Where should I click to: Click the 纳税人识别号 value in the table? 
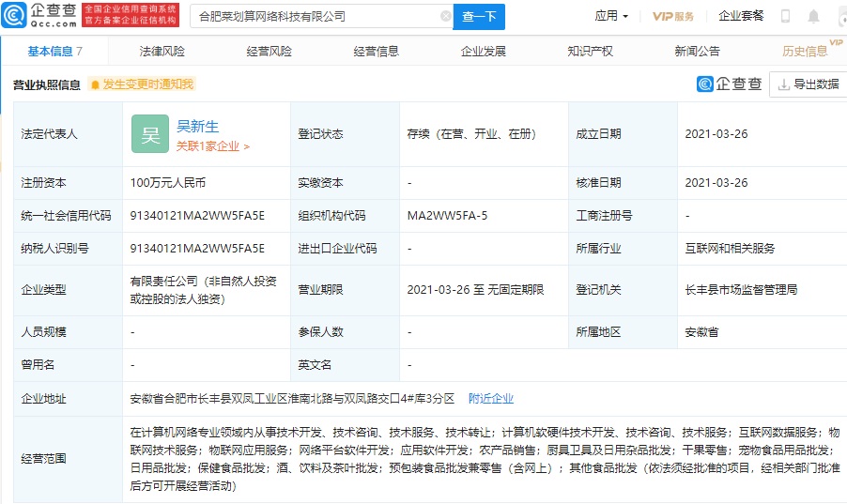pyautogui.click(x=197, y=249)
